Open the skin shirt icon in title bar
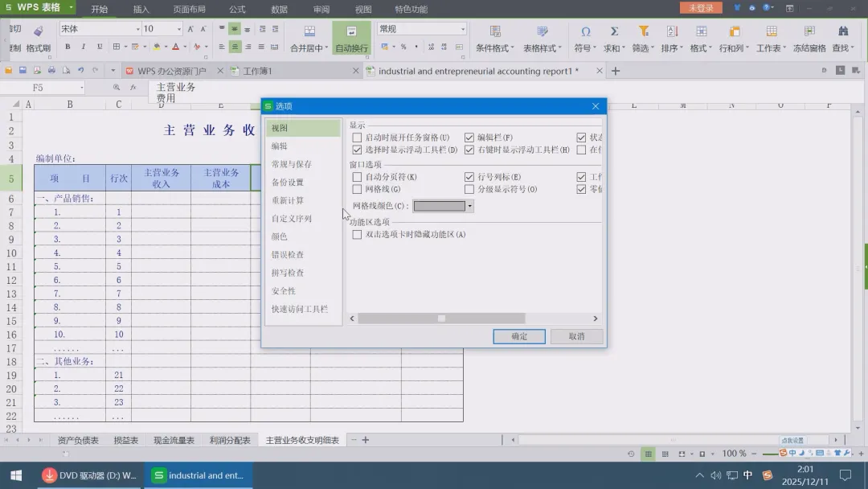The width and height of the screenshot is (868, 489). [737, 8]
